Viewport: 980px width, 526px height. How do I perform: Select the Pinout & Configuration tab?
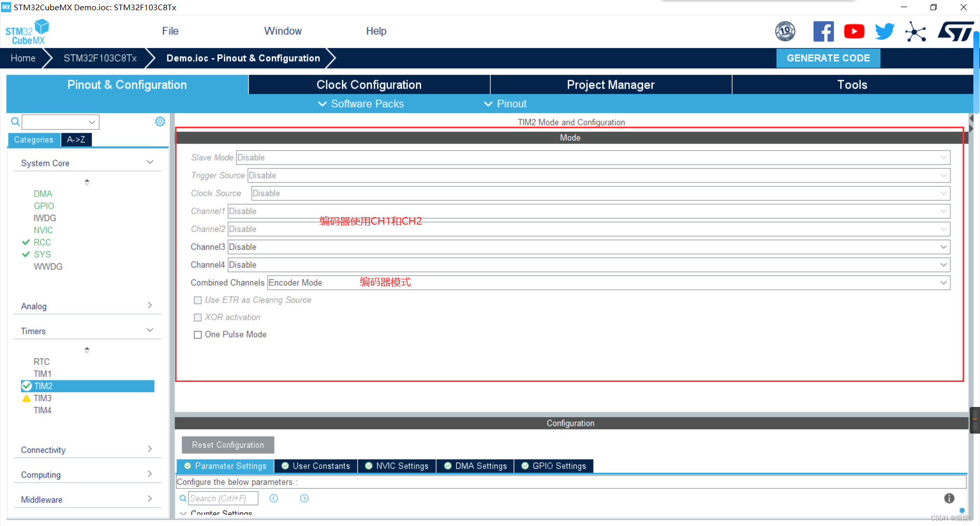[127, 85]
